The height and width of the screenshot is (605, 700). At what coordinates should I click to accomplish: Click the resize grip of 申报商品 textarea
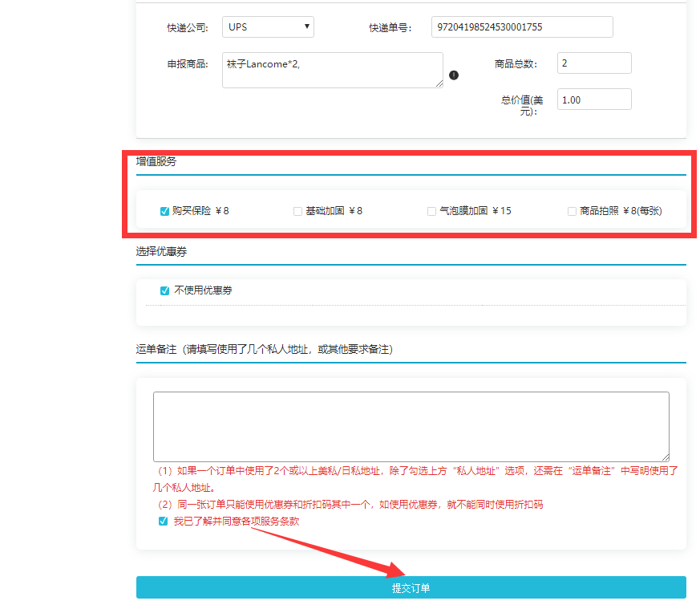pyautogui.click(x=439, y=83)
